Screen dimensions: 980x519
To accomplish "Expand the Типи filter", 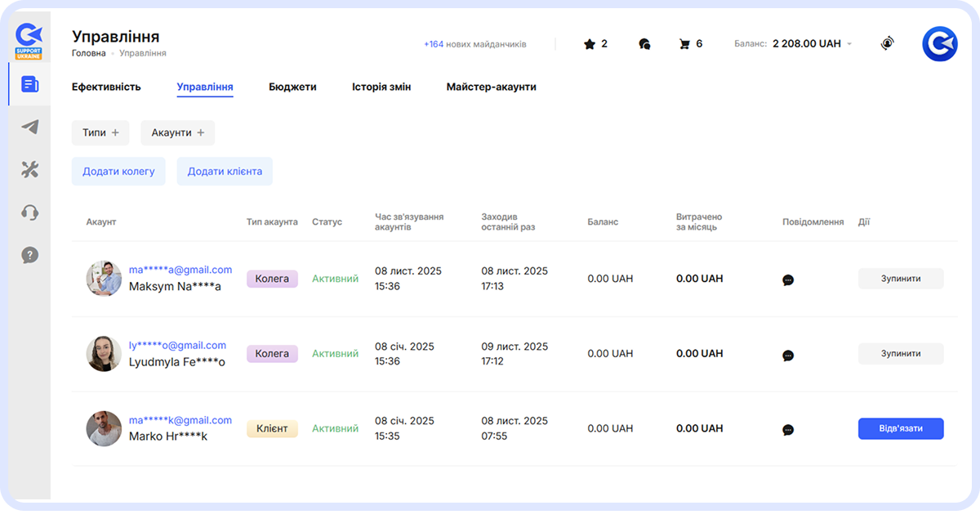I will [100, 132].
